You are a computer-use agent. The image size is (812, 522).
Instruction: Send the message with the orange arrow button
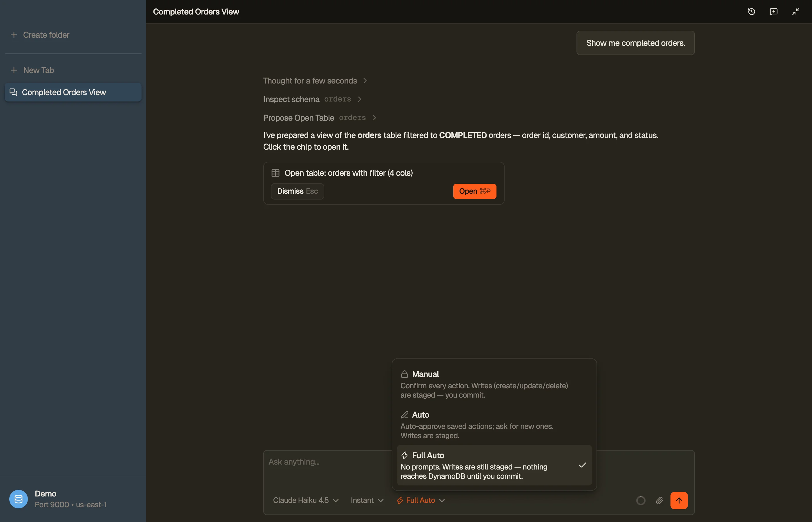(x=679, y=500)
